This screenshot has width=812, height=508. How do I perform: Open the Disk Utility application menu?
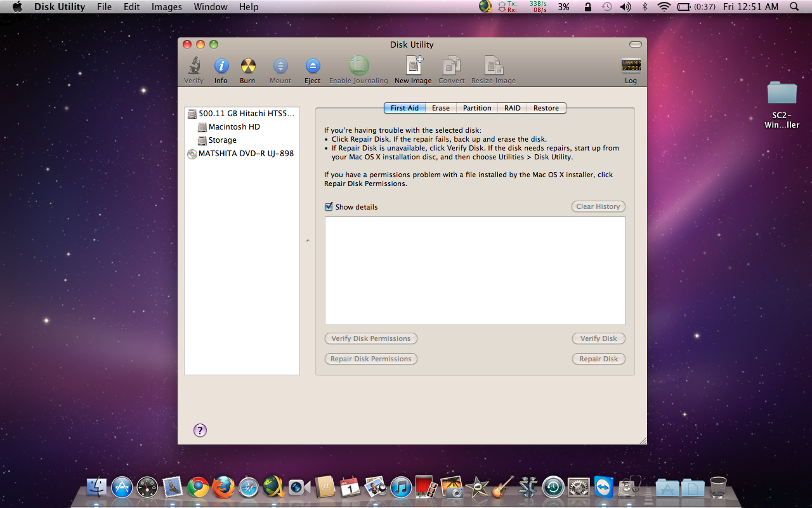pos(60,7)
